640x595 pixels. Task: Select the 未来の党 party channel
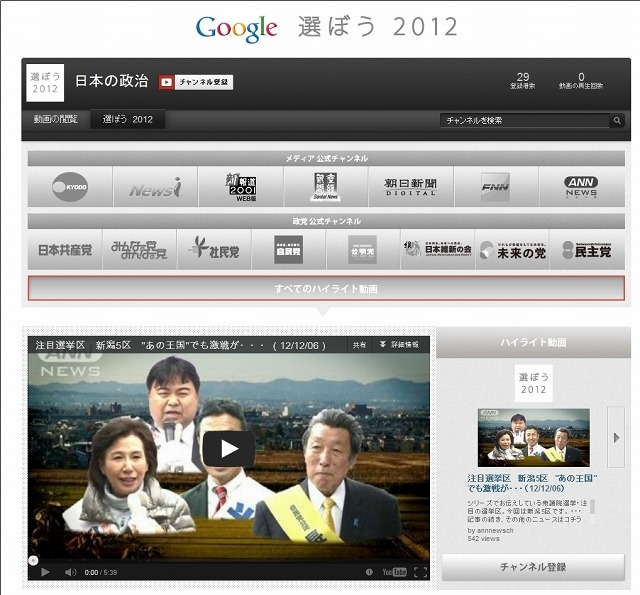[513, 250]
